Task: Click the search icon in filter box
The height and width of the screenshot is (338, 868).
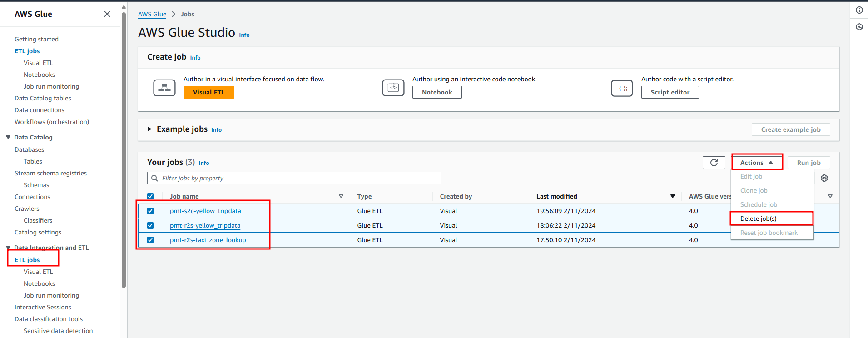Action: pos(155,178)
